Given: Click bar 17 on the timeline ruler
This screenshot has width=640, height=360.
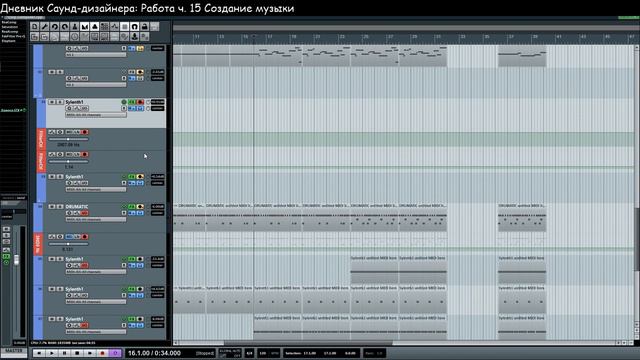Looking at the screenshot, I should coord(270,37).
